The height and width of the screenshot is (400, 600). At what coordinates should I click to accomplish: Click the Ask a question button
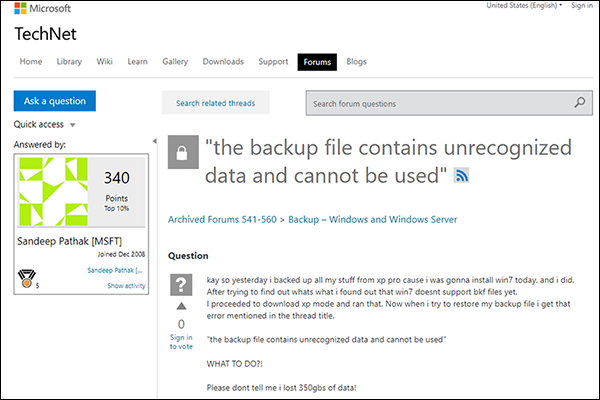coord(55,101)
